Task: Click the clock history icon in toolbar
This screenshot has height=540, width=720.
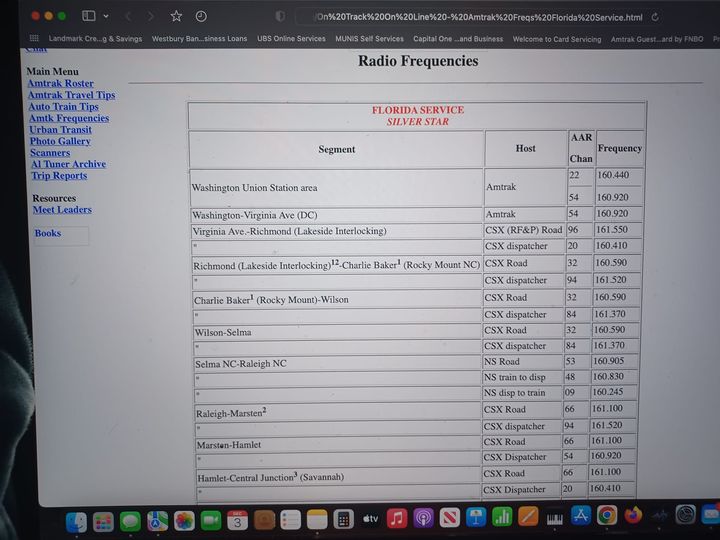Action: [201, 17]
